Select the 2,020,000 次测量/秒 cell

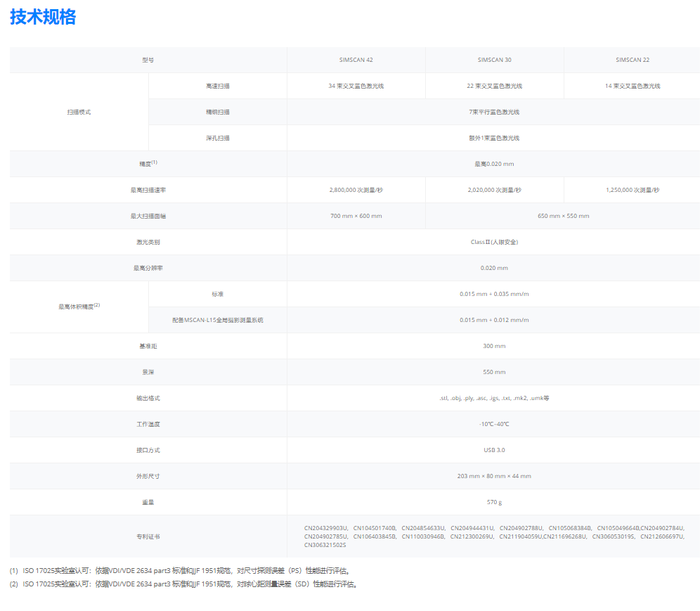[x=494, y=190]
